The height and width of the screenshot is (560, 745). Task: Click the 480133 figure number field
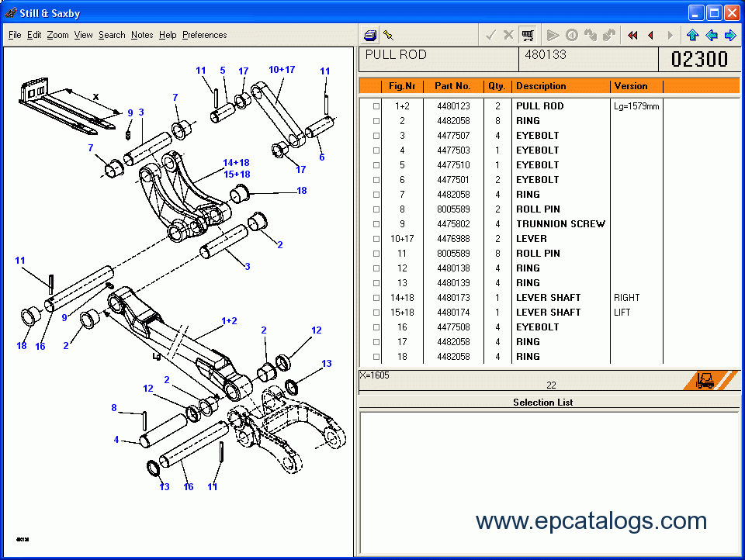(588, 60)
